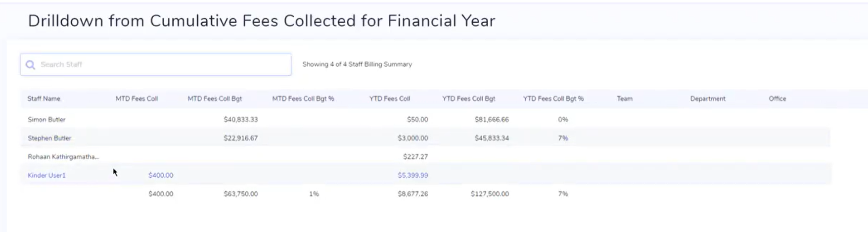Select the Stephen Butler row
This screenshot has height=232, width=868.
[49, 139]
